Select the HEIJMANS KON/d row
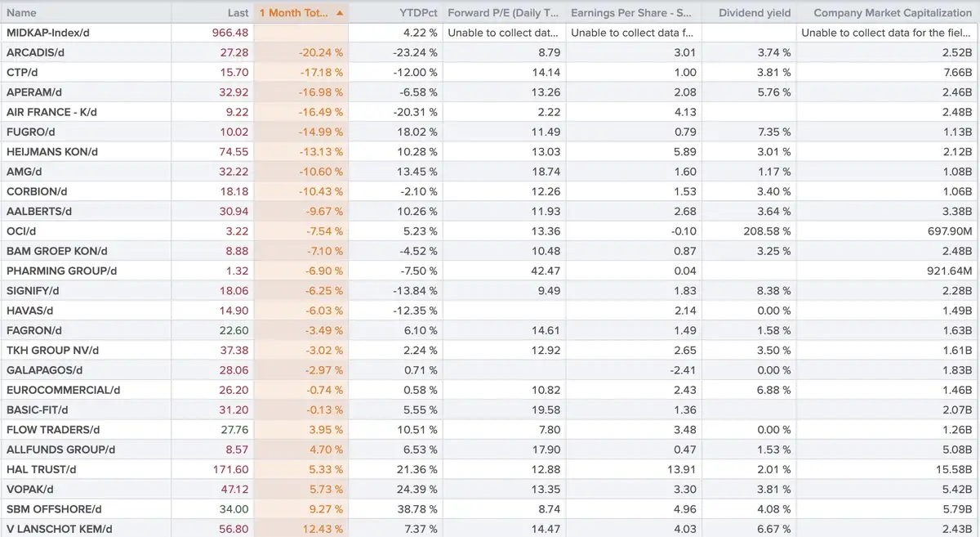The height and width of the screenshot is (537, 980). (x=490, y=151)
